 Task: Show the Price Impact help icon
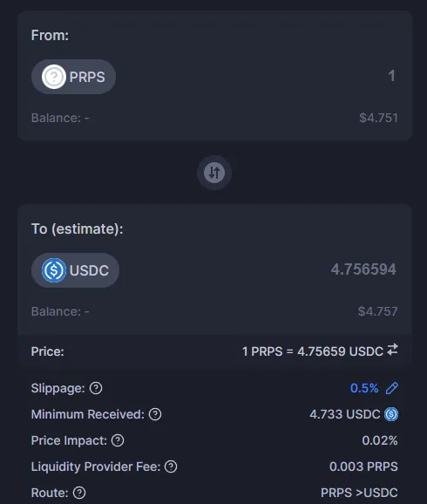118,440
